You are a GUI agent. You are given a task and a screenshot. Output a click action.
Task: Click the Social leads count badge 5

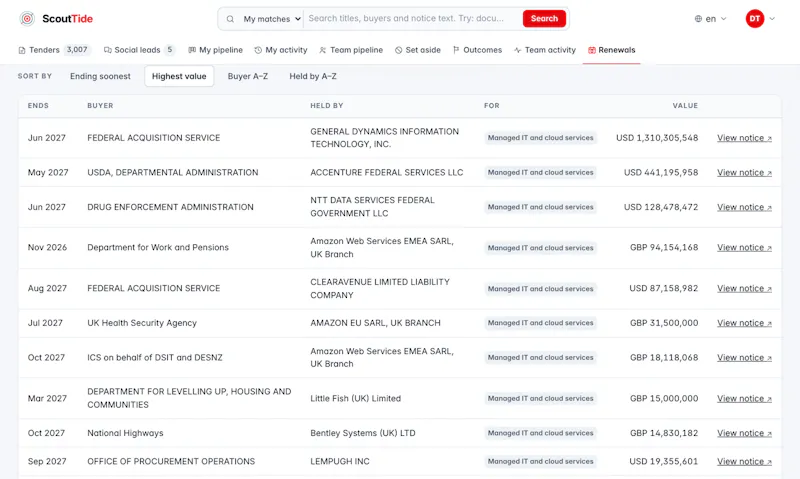pos(170,50)
